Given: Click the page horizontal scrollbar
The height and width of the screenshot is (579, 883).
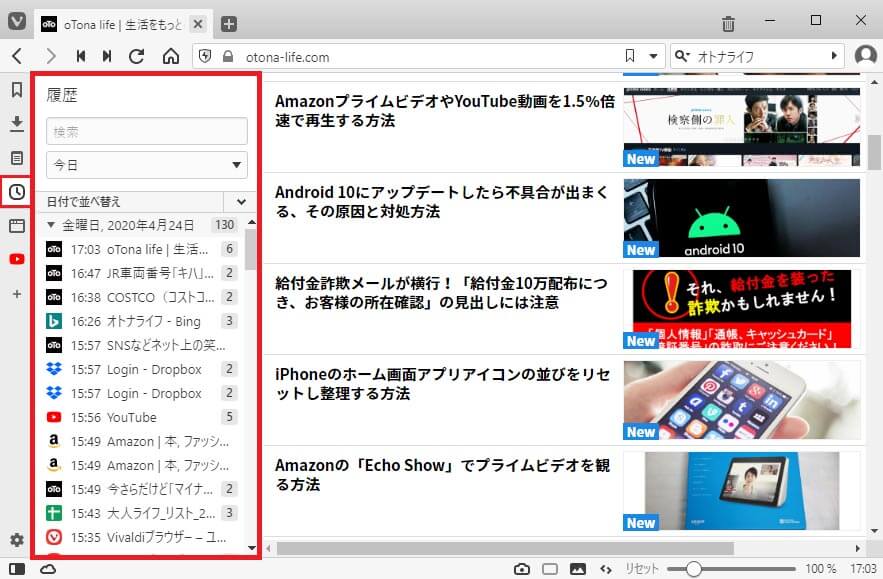Looking at the screenshot, I should point(505,548).
